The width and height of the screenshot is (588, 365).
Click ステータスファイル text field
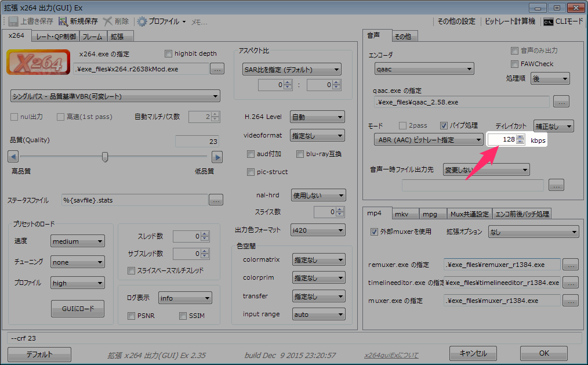pyautogui.click(x=135, y=200)
